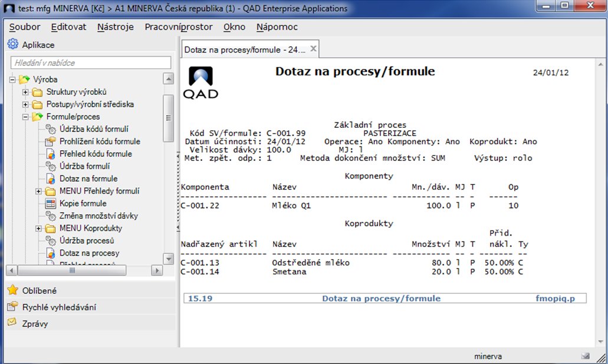The width and height of the screenshot is (608, 364).
Task: Click the Výroba folder icon
Action: click(x=24, y=80)
